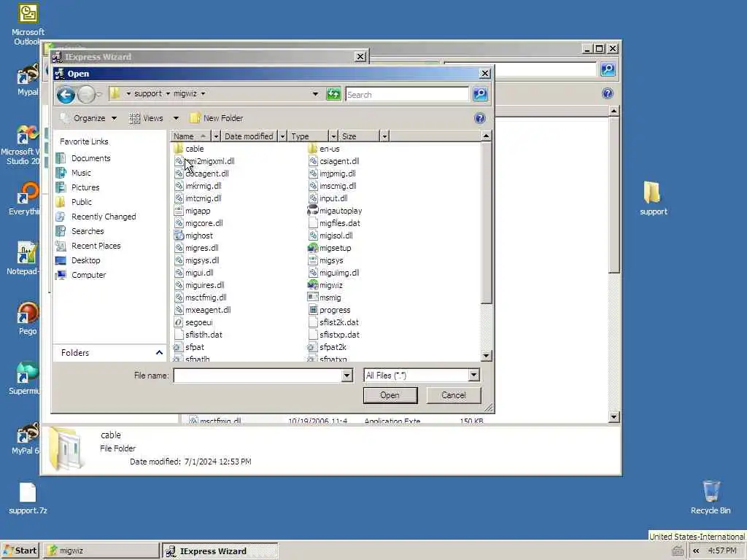Sort by the Name column header
Viewport: 747px width, 560px height.
click(x=190, y=136)
